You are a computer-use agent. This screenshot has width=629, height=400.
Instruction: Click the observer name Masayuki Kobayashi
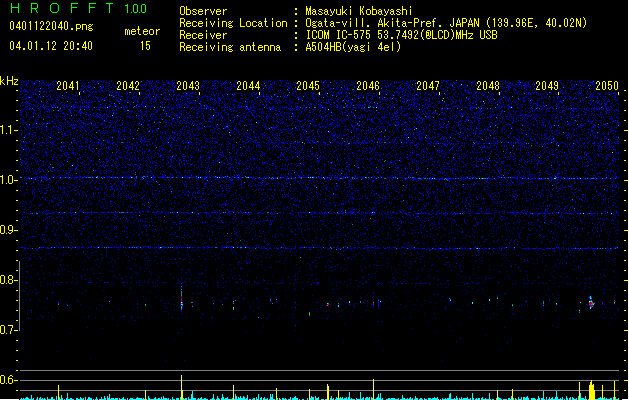359,11
